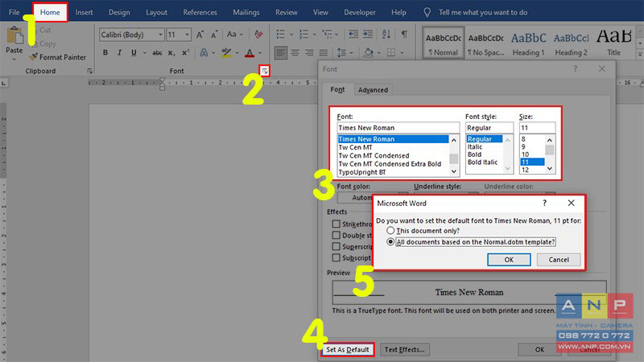Image resolution: width=644 pixels, height=362 pixels.
Task: Expand the Paste options arrow
Action: (x=14, y=59)
